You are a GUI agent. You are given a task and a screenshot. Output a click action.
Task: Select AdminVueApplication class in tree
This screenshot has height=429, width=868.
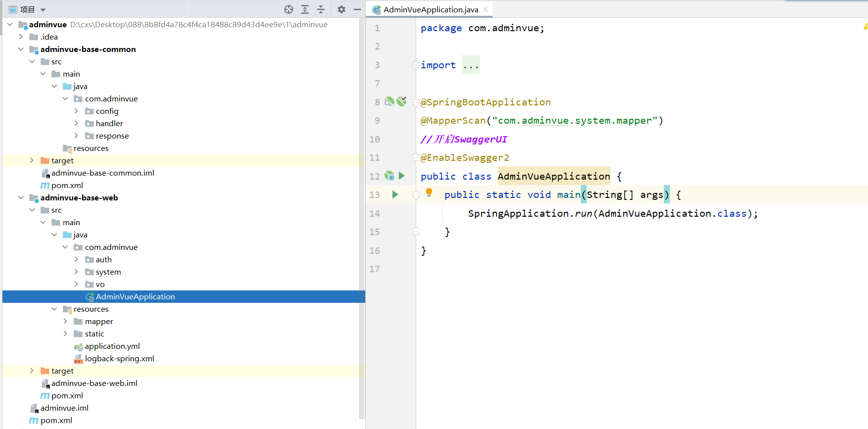coord(184,296)
